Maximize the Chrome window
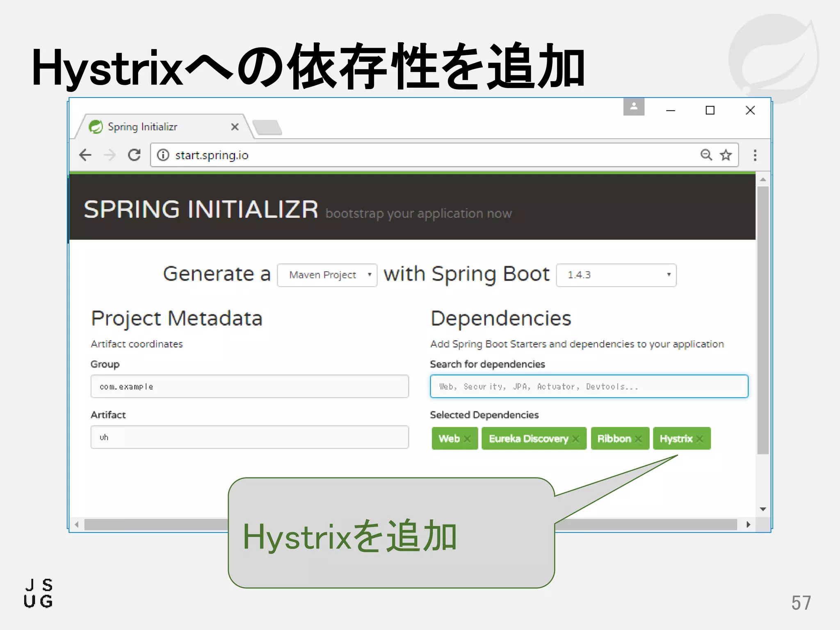Image resolution: width=840 pixels, height=630 pixels. (710, 110)
